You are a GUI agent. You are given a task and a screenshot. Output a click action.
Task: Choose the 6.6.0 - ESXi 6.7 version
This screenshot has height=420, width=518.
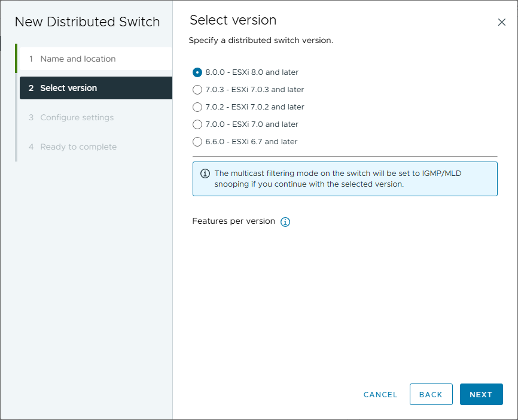[197, 142]
